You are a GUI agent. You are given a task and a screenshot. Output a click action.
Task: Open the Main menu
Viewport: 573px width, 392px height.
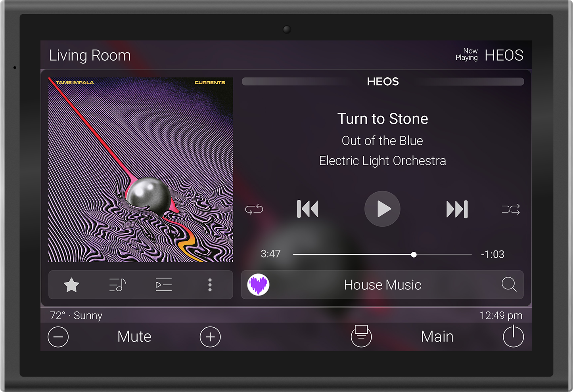(437, 337)
